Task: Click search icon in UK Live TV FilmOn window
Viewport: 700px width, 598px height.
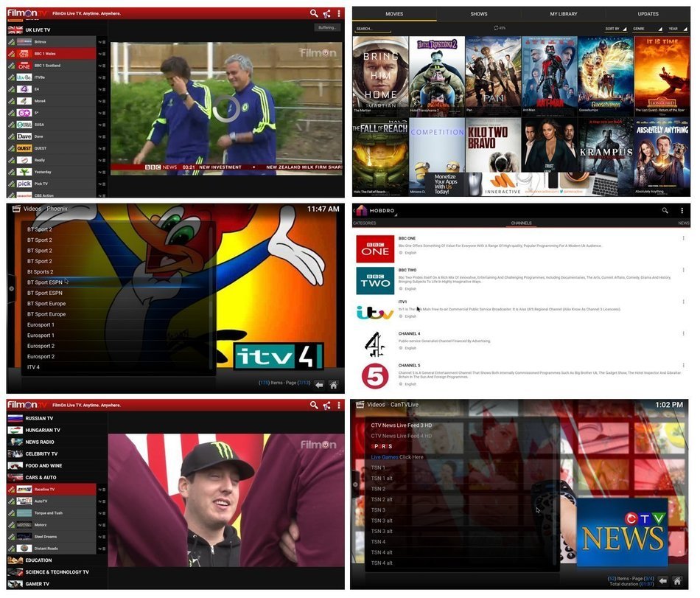Action: click(314, 14)
